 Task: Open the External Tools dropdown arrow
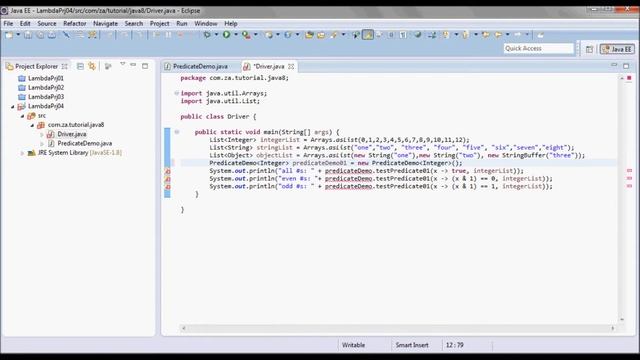[256, 35]
